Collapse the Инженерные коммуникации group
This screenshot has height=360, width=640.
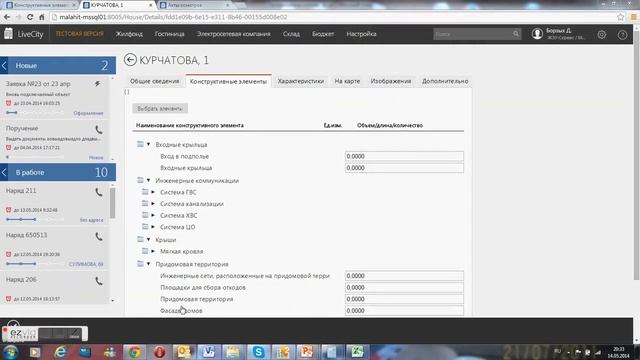pos(149,180)
